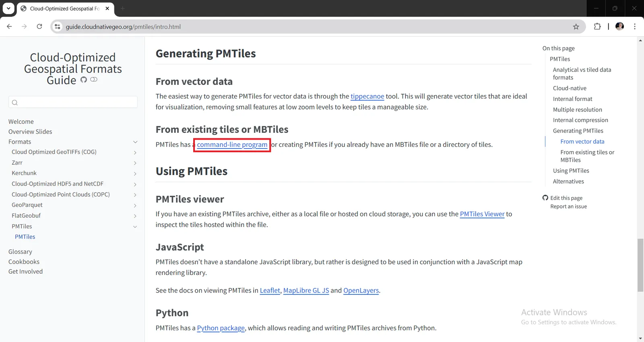Jump to Cloud-native in page contents
The image size is (644, 342).
click(570, 88)
